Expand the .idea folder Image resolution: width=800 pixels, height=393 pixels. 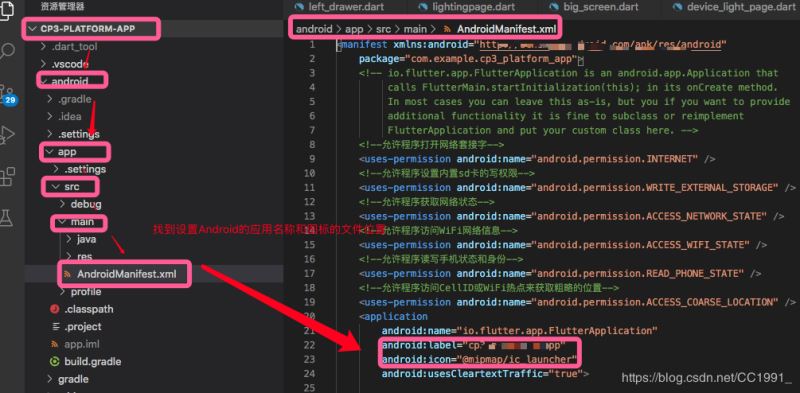click(x=50, y=116)
